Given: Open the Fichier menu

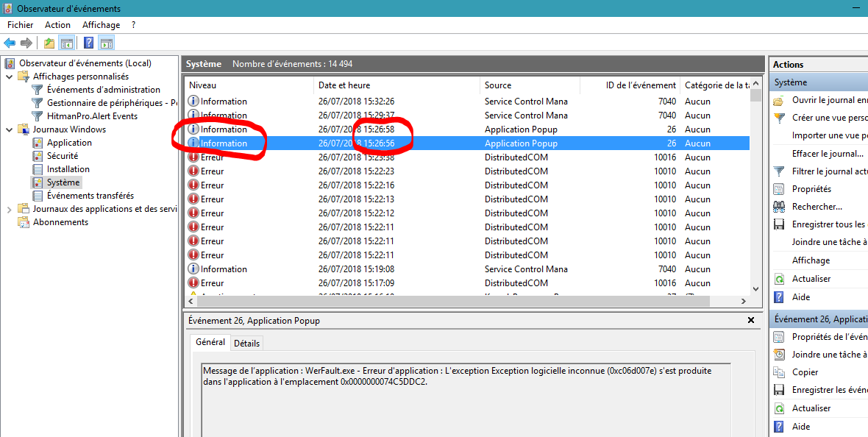Looking at the screenshot, I should [21, 25].
